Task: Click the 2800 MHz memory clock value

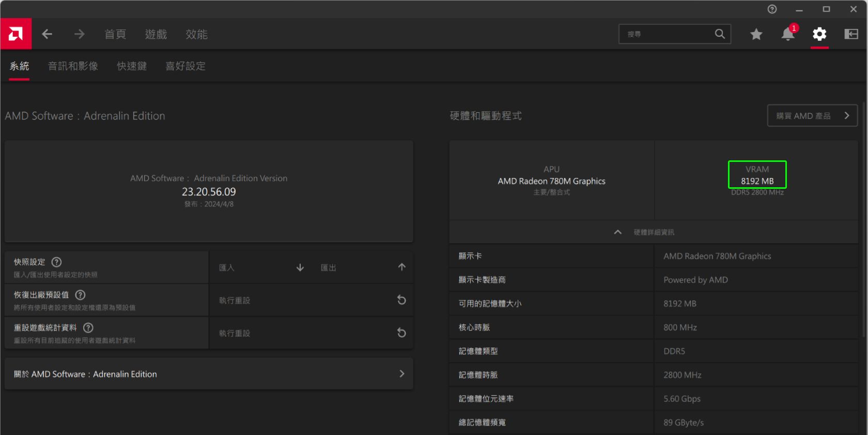Action: point(682,375)
